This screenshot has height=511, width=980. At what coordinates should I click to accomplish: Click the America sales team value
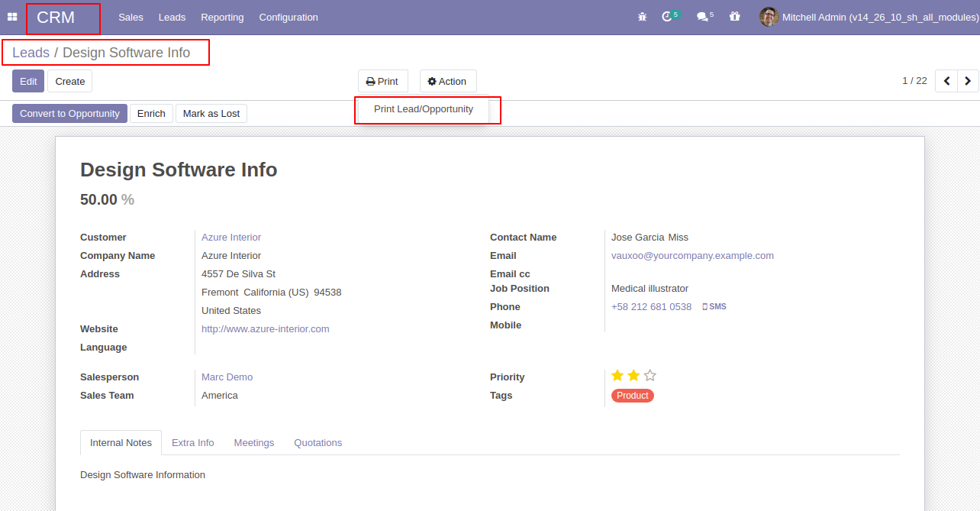point(220,396)
